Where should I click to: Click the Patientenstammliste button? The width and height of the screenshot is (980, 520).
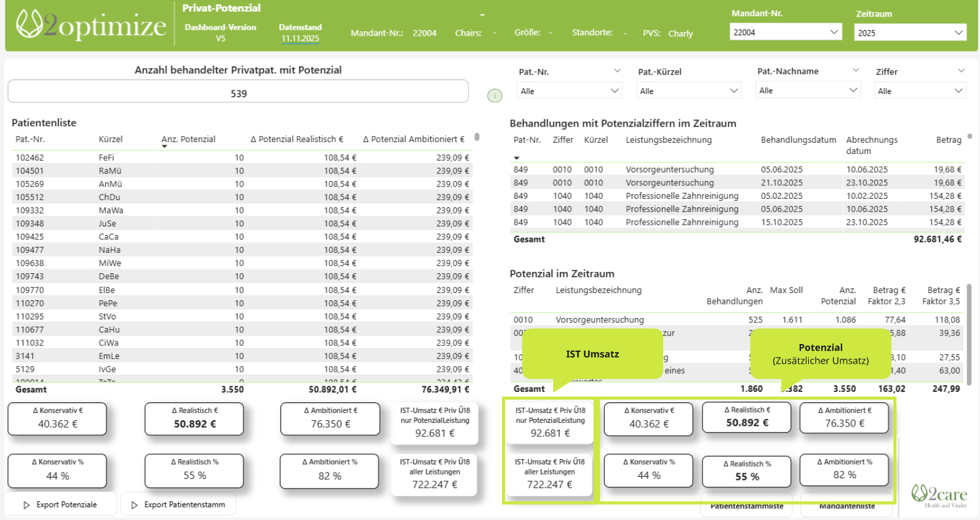coord(747,506)
